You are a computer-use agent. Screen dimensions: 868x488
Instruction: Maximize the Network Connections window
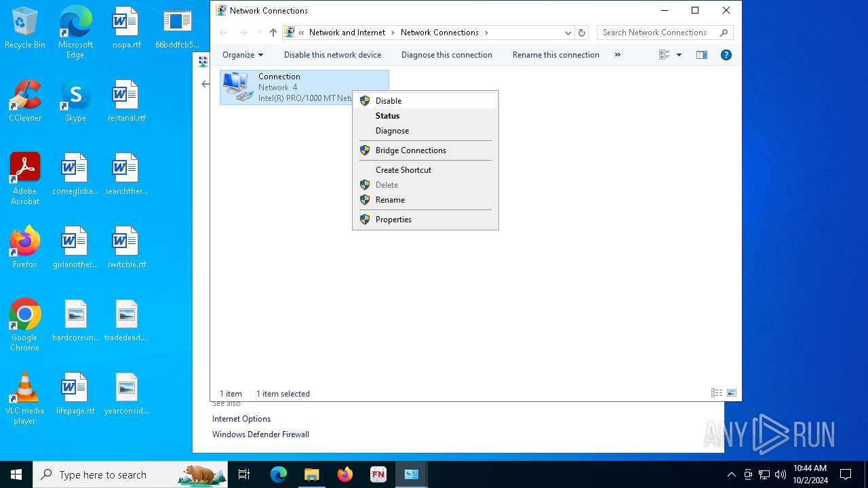pyautogui.click(x=695, y=10)
